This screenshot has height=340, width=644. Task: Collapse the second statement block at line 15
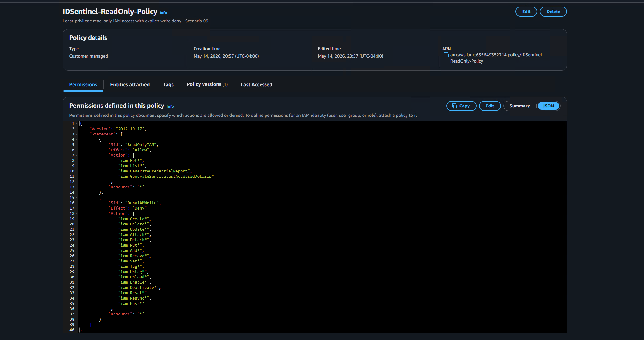click(77, 198)
